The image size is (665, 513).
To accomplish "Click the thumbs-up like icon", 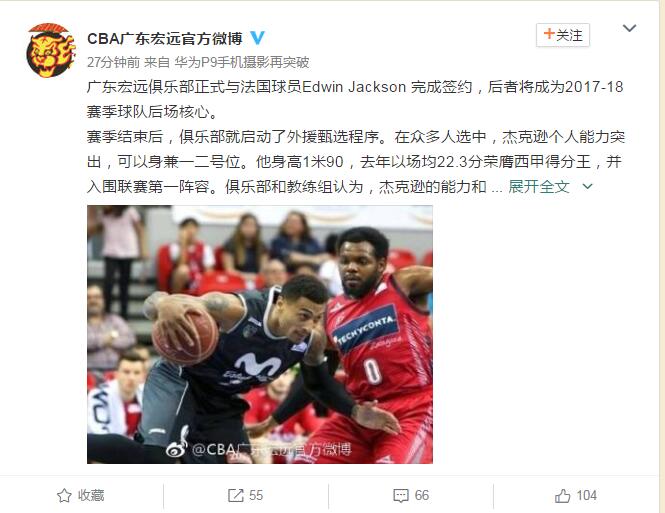I will click(562, 495).
